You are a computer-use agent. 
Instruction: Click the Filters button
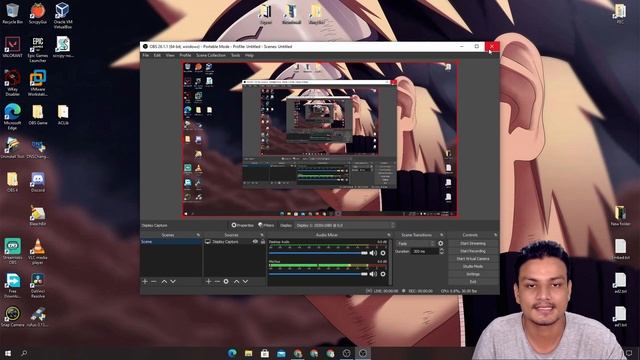click(x=266, y=225)
